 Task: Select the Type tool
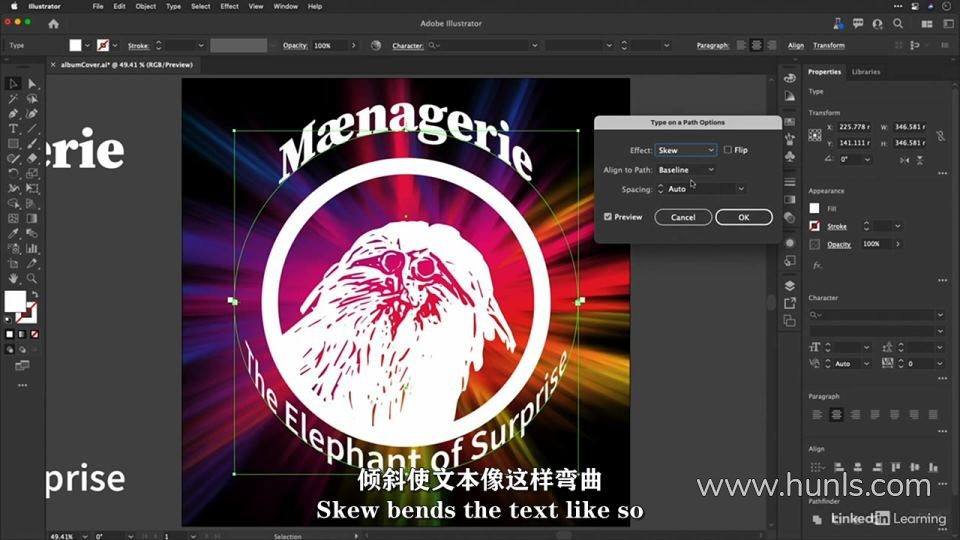pos(13,129)
